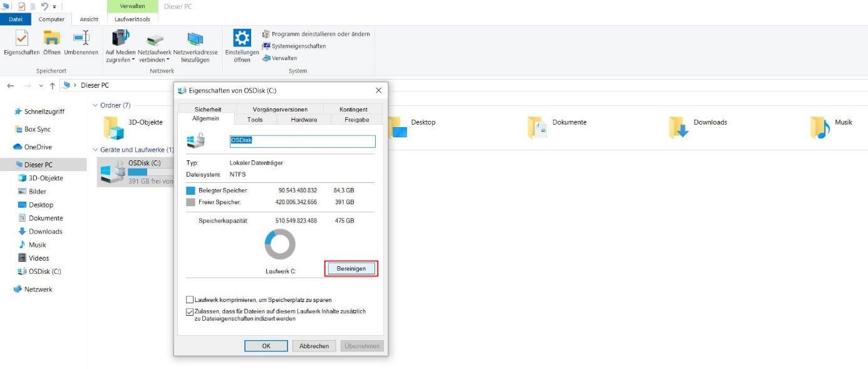This screenshot has height=369, width=868.
Task: Click the Eigenschaften ribbon icon with checkmark
Action: coord(21,38)
